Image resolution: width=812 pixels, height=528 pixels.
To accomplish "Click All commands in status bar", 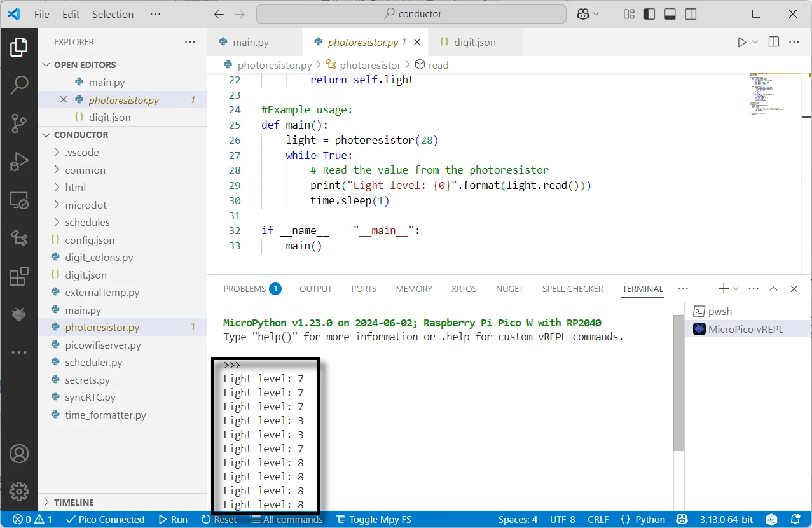I will 286,519.
